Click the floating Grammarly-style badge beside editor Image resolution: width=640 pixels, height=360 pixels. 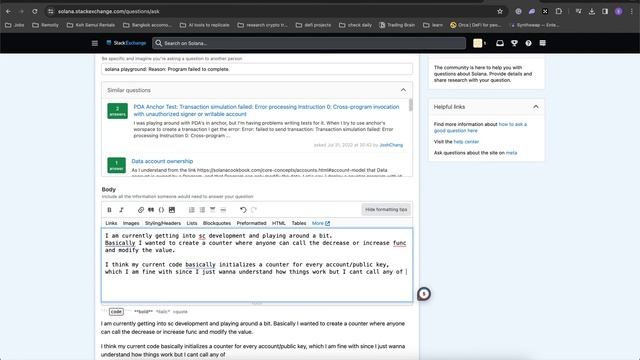424,294
